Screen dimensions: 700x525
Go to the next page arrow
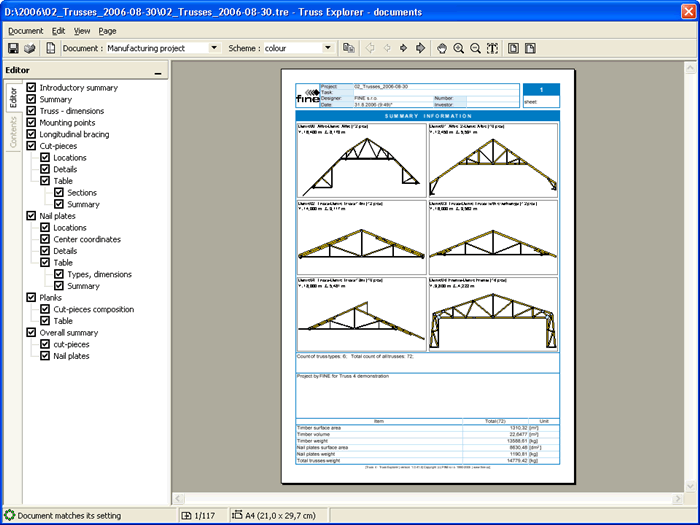403,48
